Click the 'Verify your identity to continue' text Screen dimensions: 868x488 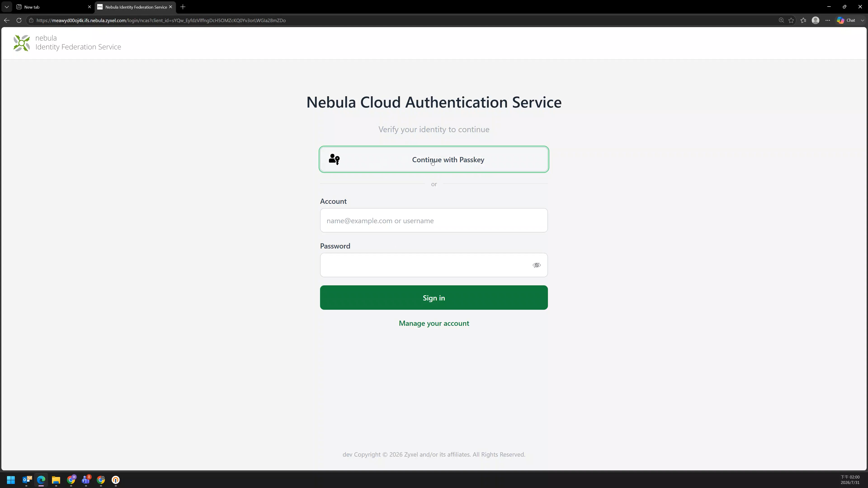(434, 130)
